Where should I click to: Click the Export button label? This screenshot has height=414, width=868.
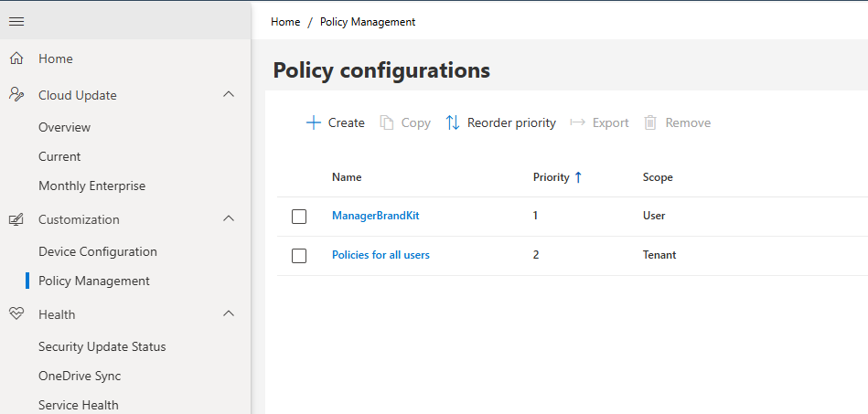pyautogui.click(x=611, y=122)
